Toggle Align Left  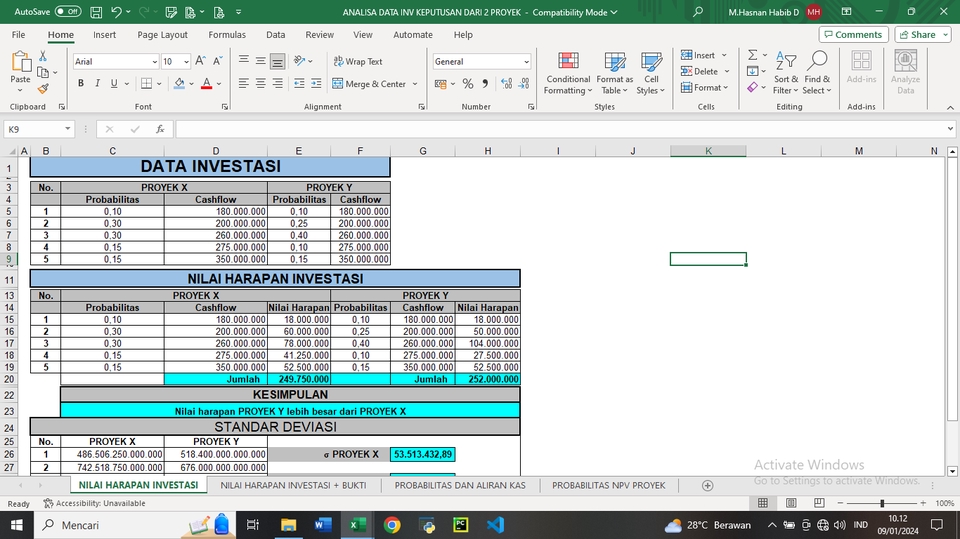pyautogui.click(x=243, y=83)
